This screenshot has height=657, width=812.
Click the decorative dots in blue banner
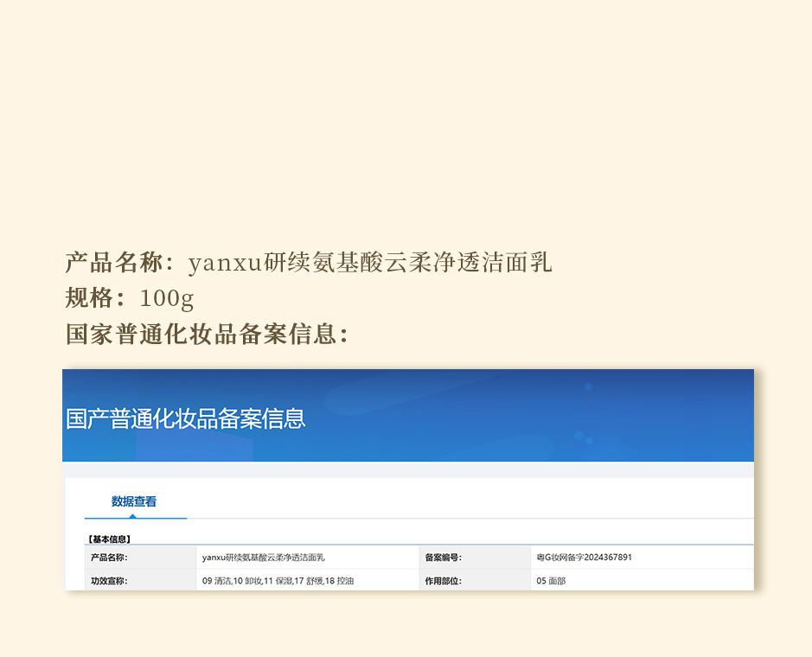click(582, 437)
